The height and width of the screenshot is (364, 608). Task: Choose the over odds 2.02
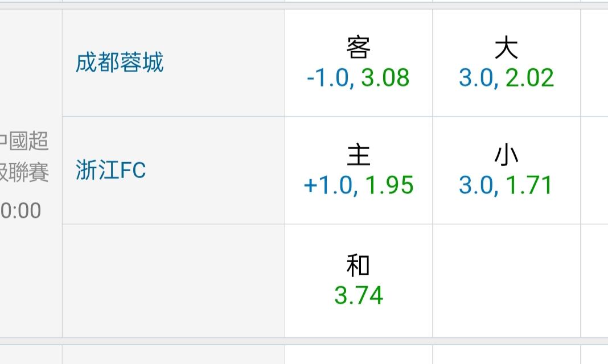[529, 78]
